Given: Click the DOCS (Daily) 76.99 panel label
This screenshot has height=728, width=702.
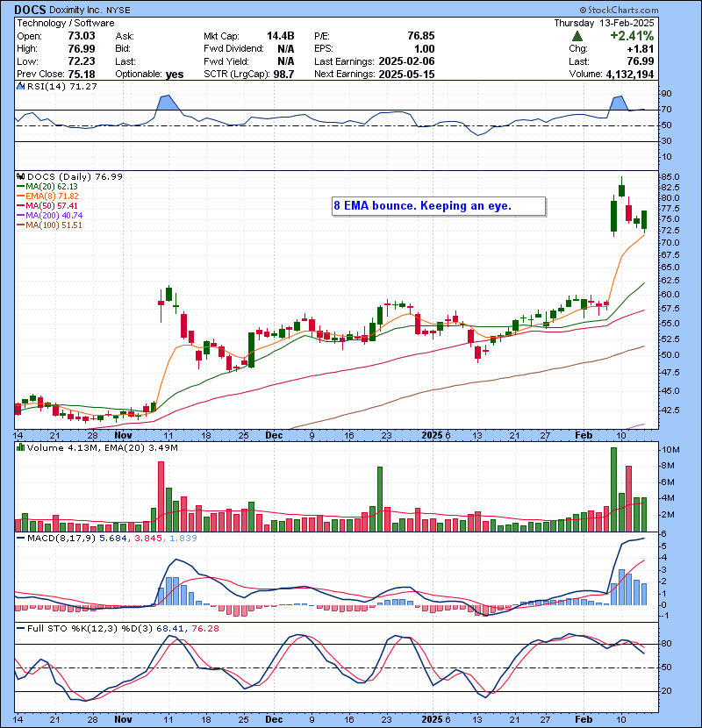Looking at the screenshot, I should (x=75, y=176).
